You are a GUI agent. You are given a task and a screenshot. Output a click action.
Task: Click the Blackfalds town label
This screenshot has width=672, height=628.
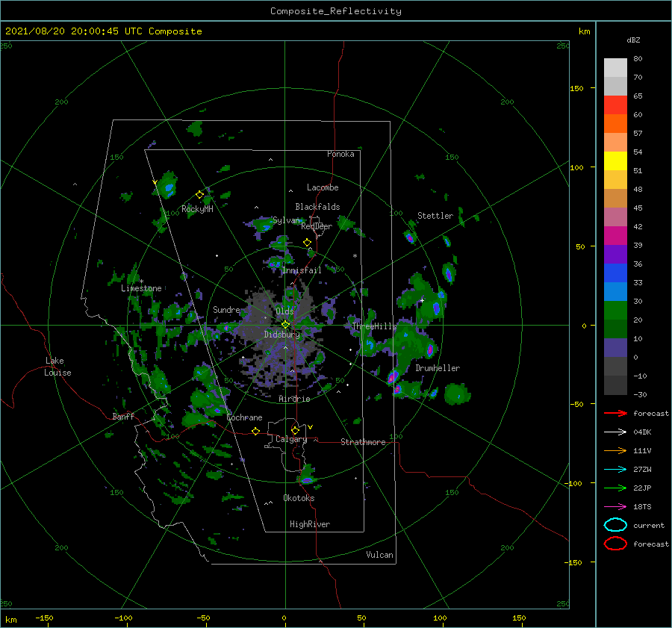pyautogui.click(x=317, y=207)
